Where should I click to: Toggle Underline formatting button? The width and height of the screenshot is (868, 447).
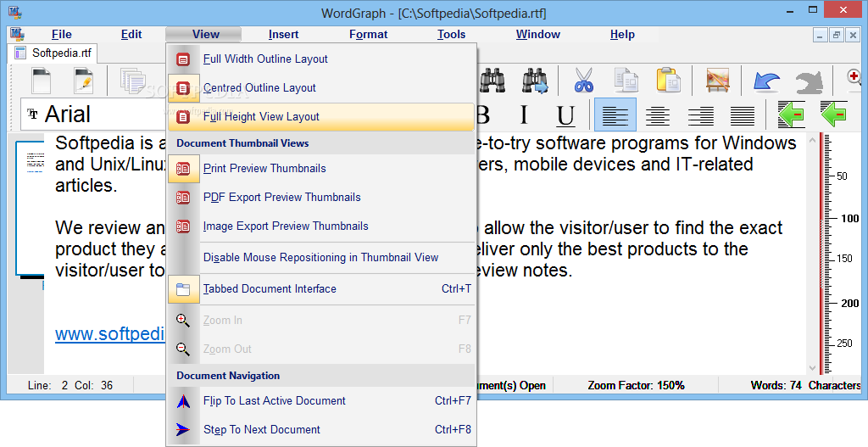click(x=565, y=115)
